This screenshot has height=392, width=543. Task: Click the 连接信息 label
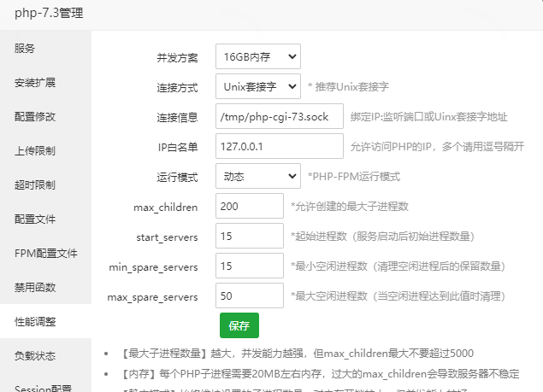click(x=177, y=118)
